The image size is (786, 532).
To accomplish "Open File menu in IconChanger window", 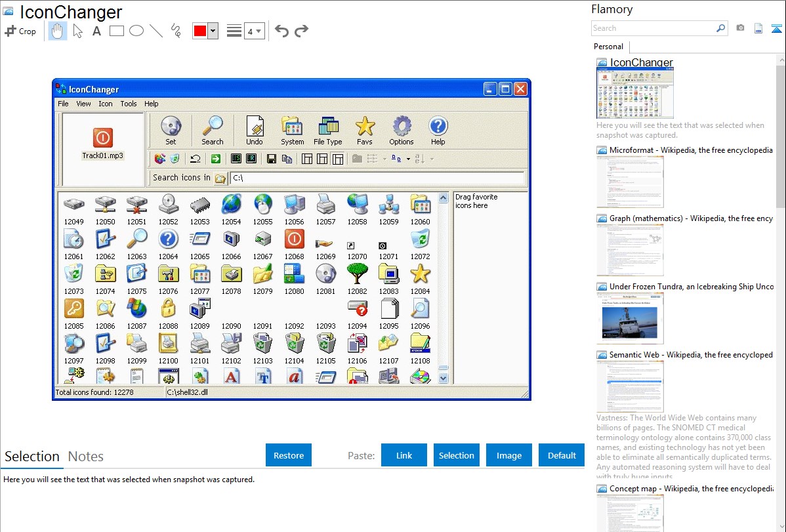I will point(63,104).
